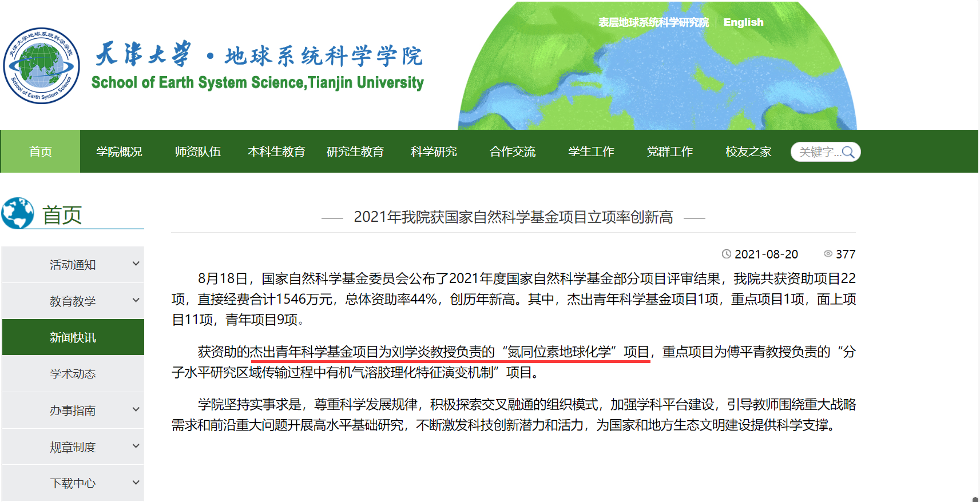Open the 党群工作 menu
The image size is (980, 502).
[x=670, y=152]
